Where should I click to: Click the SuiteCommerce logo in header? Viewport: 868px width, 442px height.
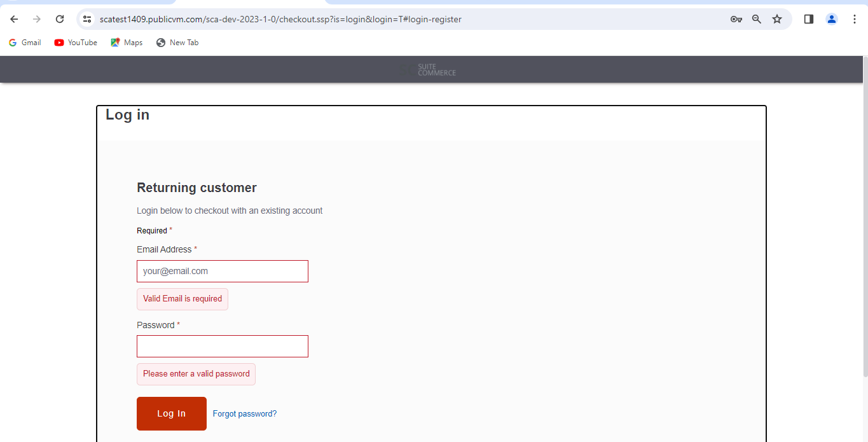pyautogui.click(x=429, y=70)
